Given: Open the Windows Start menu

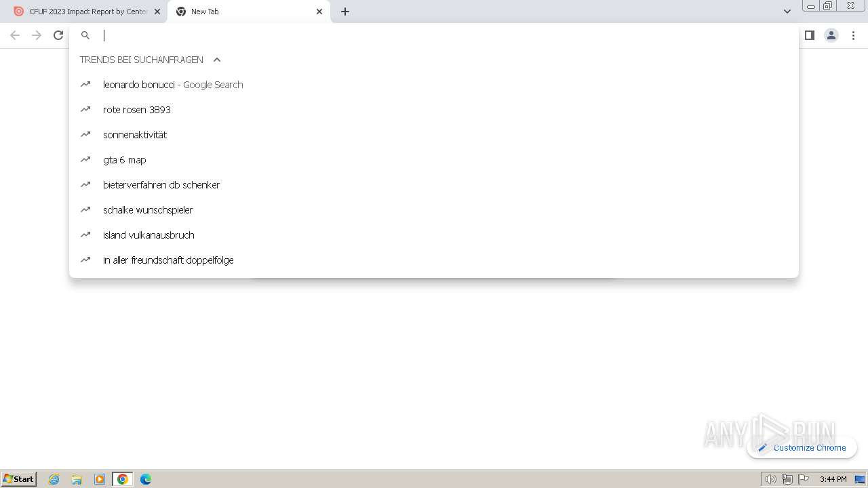Looking at the screenshot, I should pyautogui.click(x=19, y=479).
